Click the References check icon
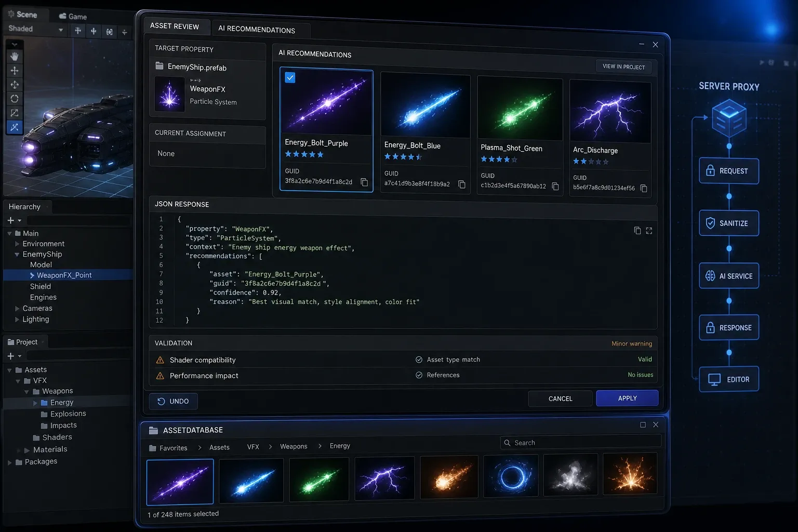The width and height of the screenshot is (798, 532). (x=419, y=375)
